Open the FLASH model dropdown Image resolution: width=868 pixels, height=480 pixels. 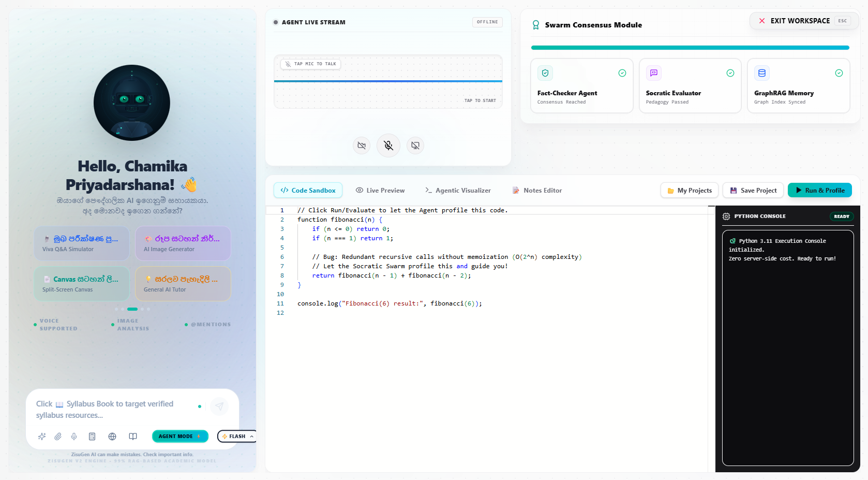237,437
